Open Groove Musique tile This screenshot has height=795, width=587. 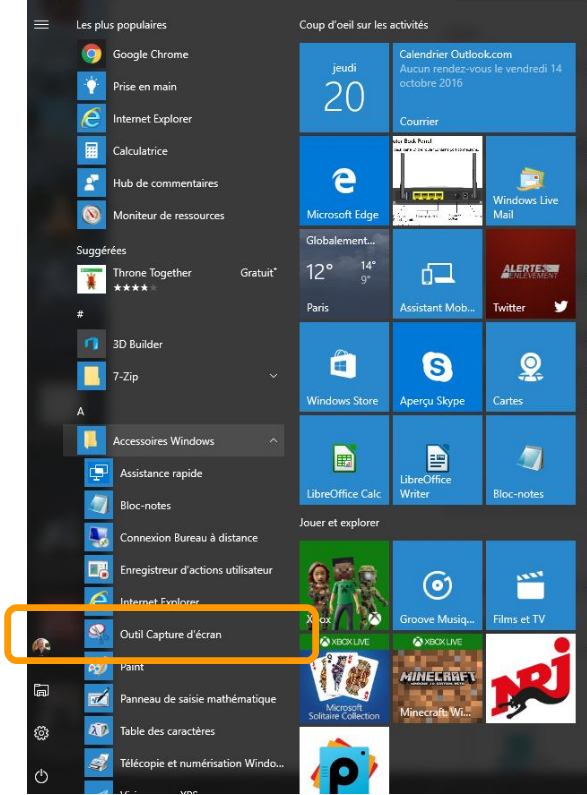tap(437, 585)
